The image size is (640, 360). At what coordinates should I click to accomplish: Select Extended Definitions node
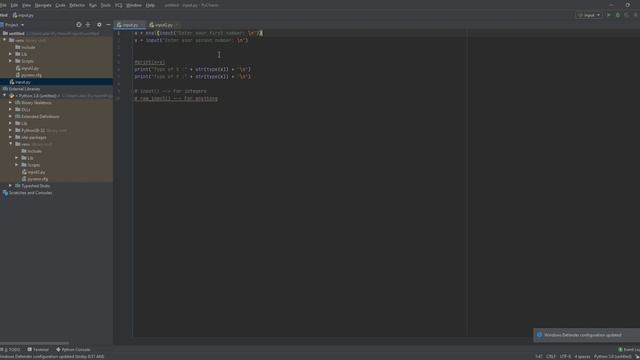(x=37, y=117)
